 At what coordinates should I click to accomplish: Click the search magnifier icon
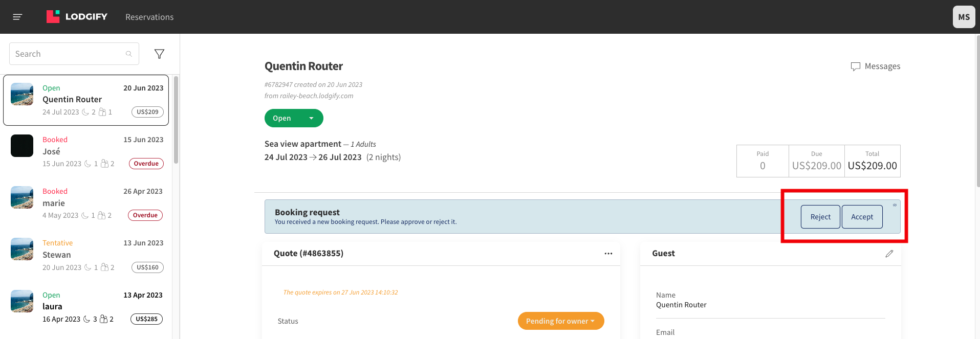(x=129, y=54)
